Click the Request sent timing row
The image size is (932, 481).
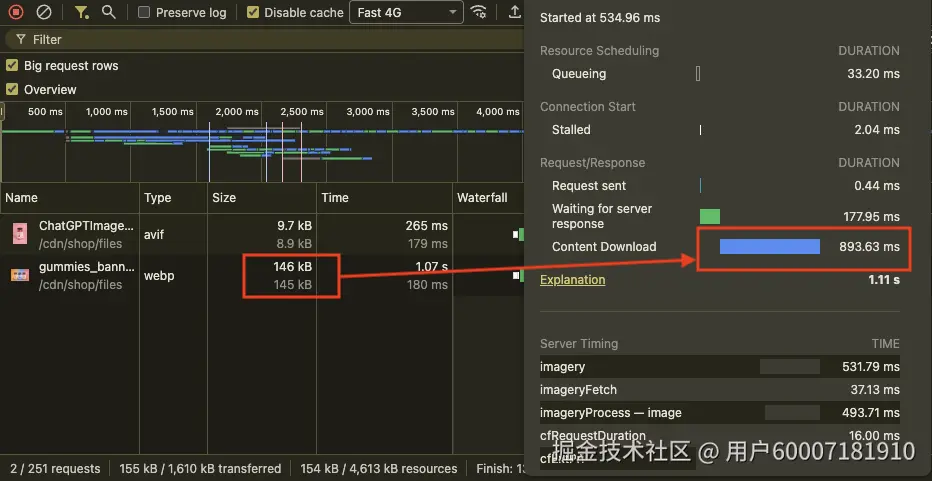[x=720, y=186]
